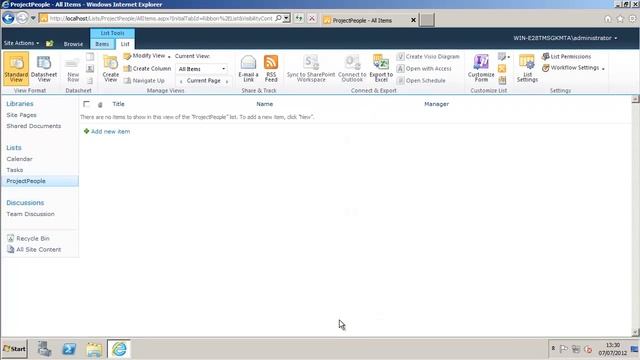
Task: Open the Recycle Bin
Action: point(29,238)
